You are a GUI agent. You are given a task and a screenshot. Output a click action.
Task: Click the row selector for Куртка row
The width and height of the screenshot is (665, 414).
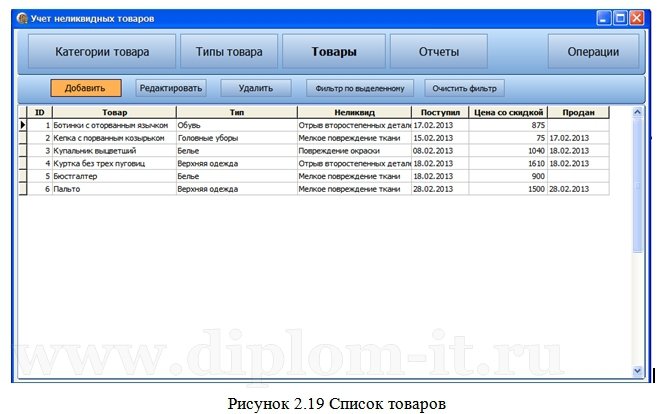coord(23,163)
